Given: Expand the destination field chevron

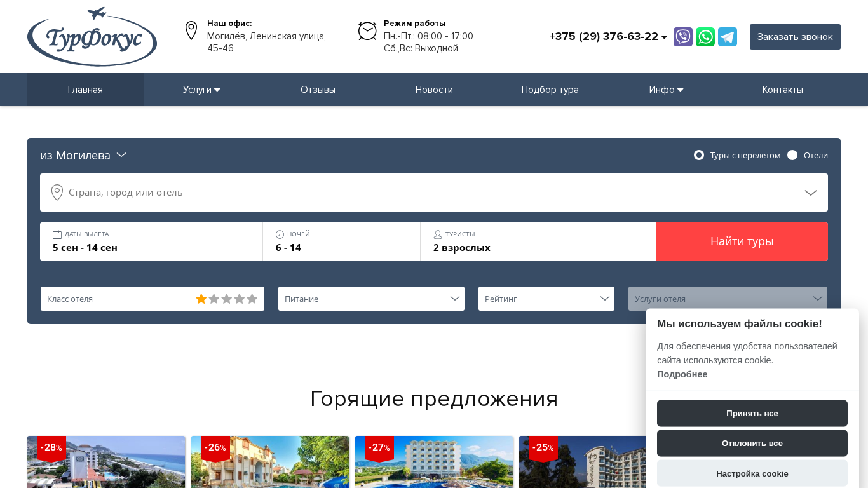Looking at the screenshot, I should [x=811, y=193].
